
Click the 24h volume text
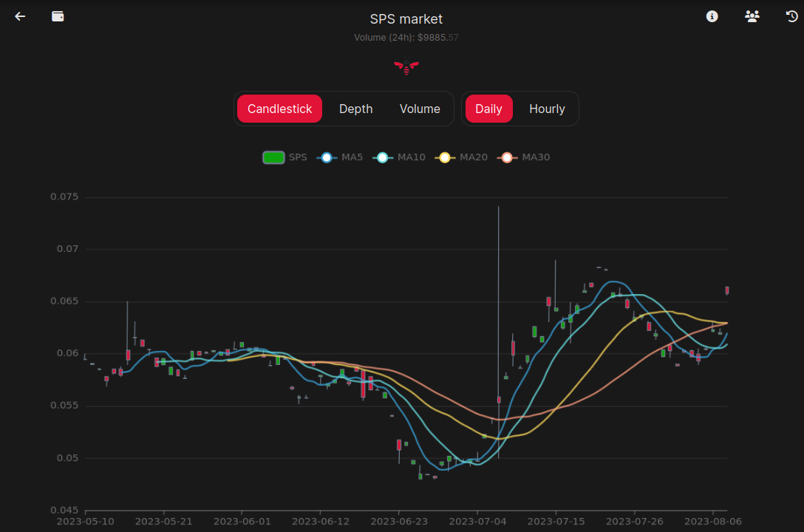pyautogui.click(x=406, y=38)
